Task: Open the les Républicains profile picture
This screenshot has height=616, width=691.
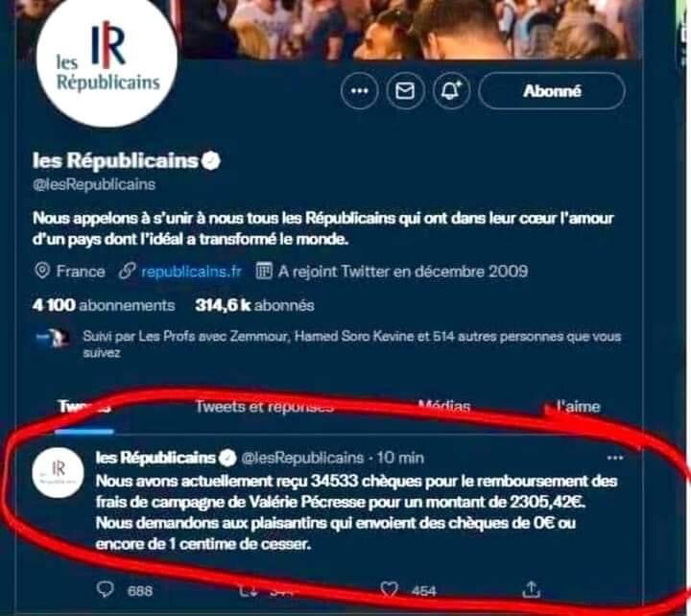Action: 107,57
